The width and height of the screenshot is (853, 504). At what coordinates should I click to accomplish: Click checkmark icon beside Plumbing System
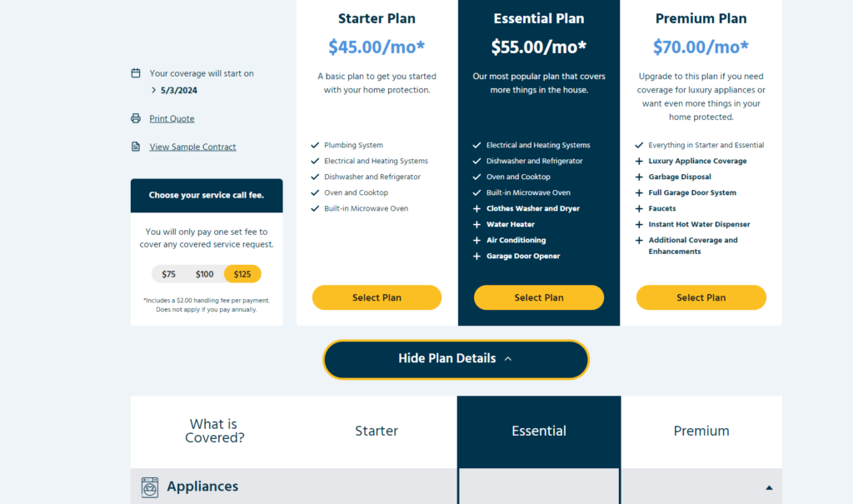coord(315,145)
